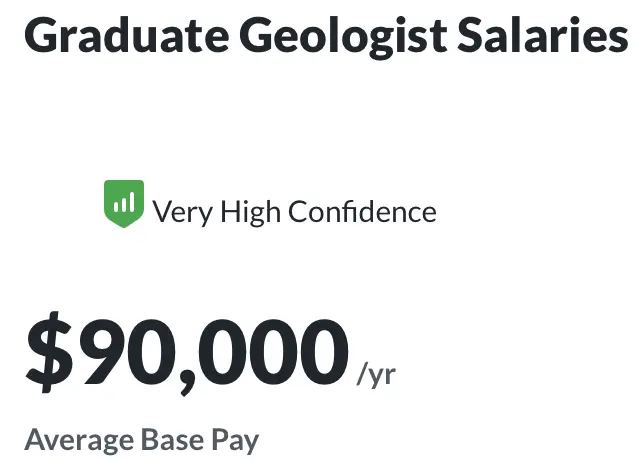Click the word Average below the salary
Viewport: 634px width, 460px height.
pyautogui.click(x=79, y=440)
